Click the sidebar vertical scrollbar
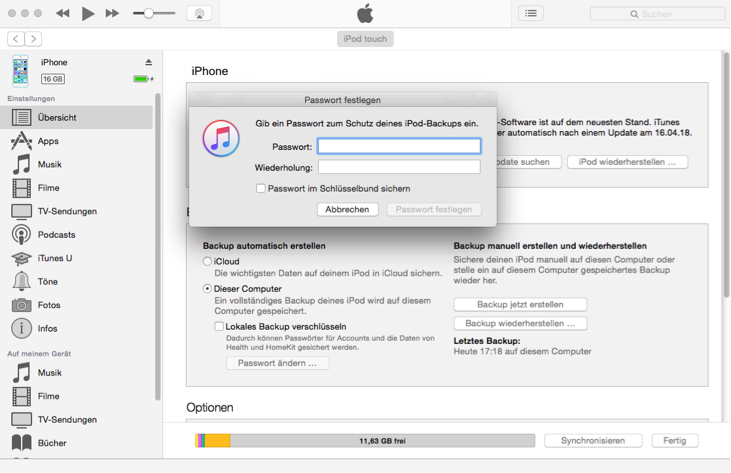The width and height of the screenshot is (731, 473). (158, 247)
